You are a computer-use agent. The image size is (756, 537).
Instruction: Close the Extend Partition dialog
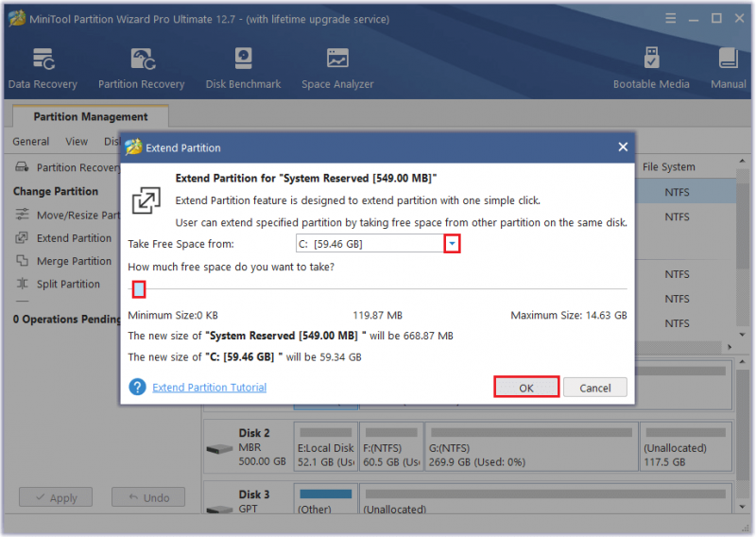coord(623,147)
